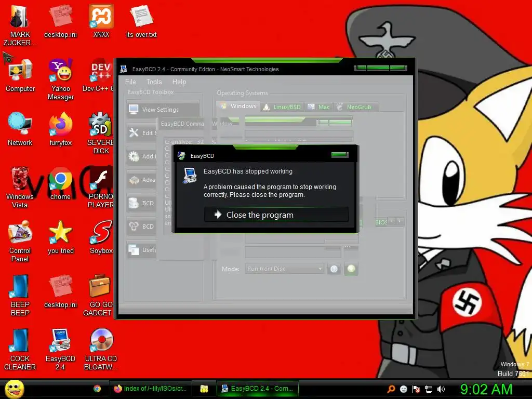
Task: Click the Advanced Settings toolbox button
Action: 142,180
